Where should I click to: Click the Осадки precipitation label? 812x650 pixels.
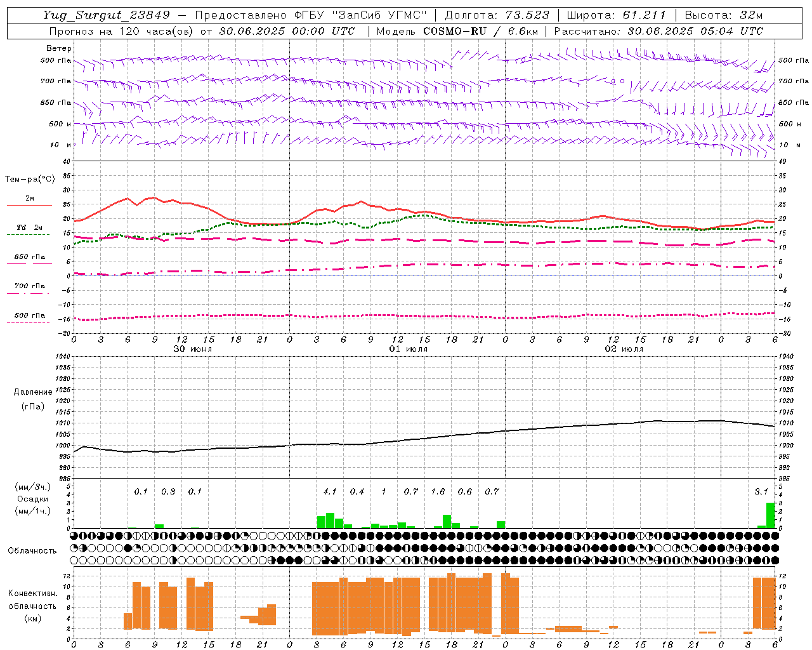[x=33, y=499]
